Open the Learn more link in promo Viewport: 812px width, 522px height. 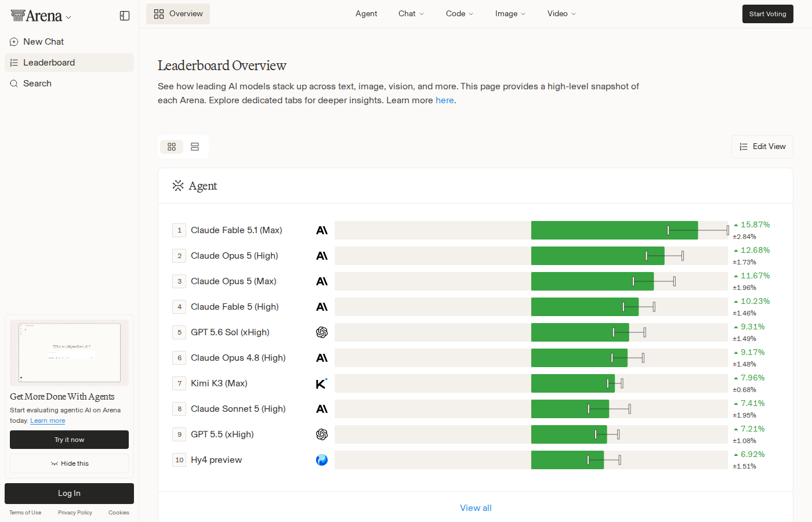pyautogui.click(x=48, y=421)
